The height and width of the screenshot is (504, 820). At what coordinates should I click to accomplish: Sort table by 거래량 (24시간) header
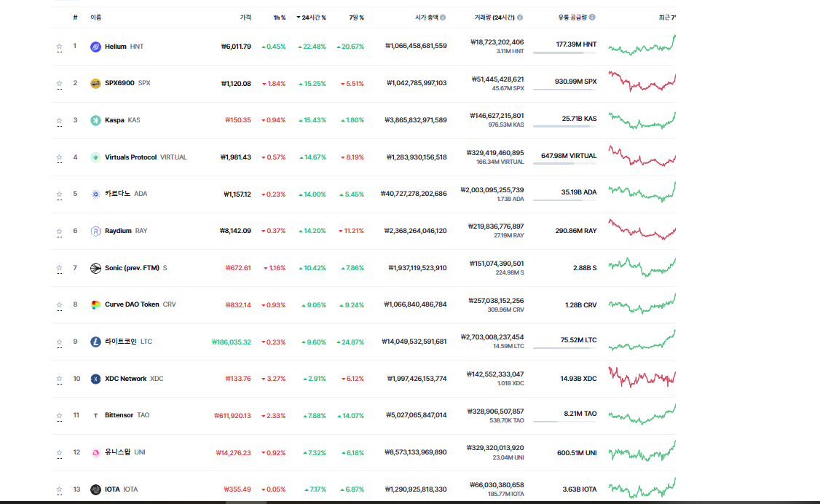(494, 17)
